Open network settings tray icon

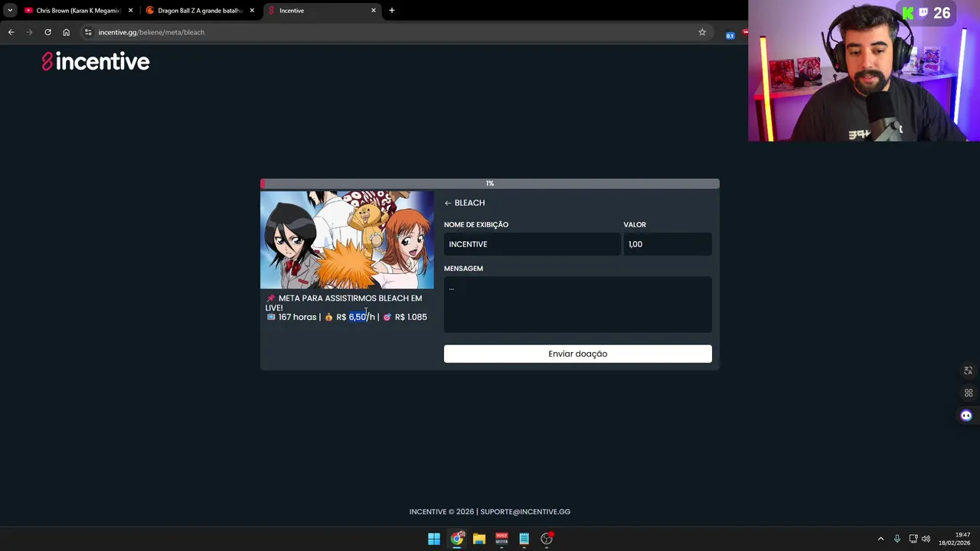pos(913,539)
